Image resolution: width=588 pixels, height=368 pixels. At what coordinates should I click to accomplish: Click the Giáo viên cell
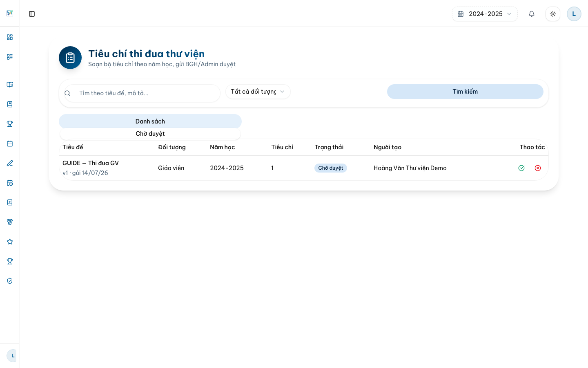click(171, 168)
